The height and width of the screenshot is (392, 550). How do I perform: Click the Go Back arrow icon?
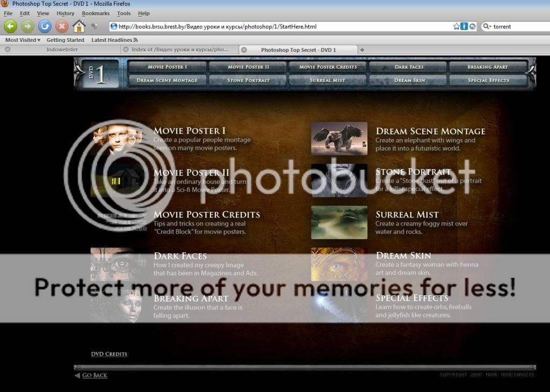(x=77, y=375)
